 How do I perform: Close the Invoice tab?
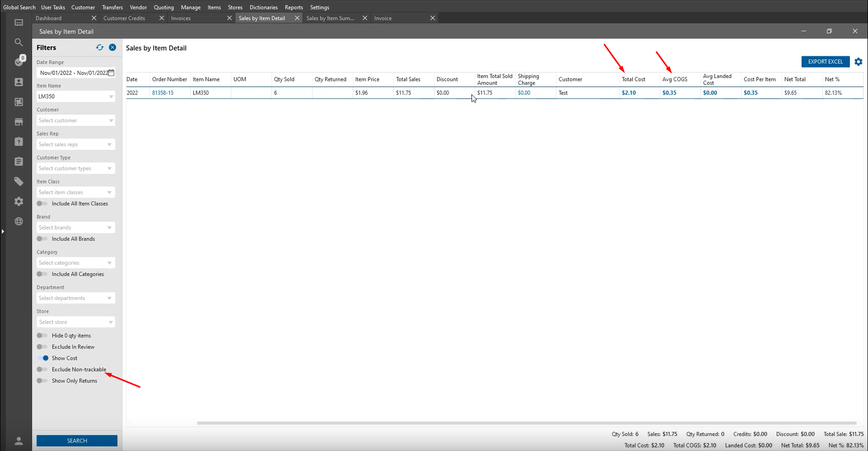coord(432,18)
